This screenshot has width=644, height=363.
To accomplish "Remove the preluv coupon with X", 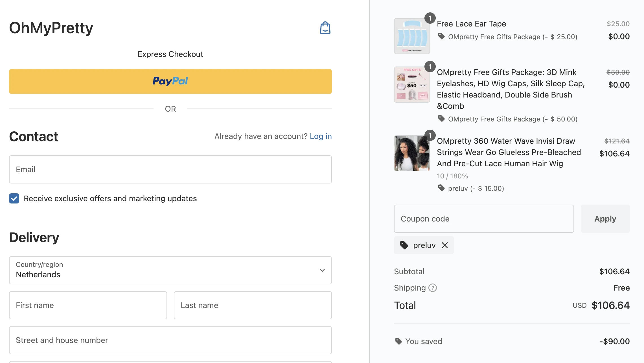I will pos(445,245).
